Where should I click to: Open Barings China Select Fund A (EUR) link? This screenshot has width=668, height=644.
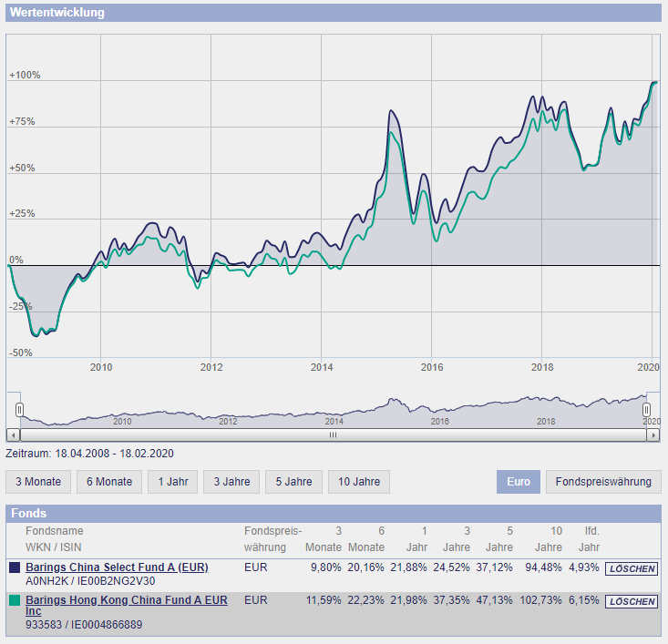(x=117, y=567)
